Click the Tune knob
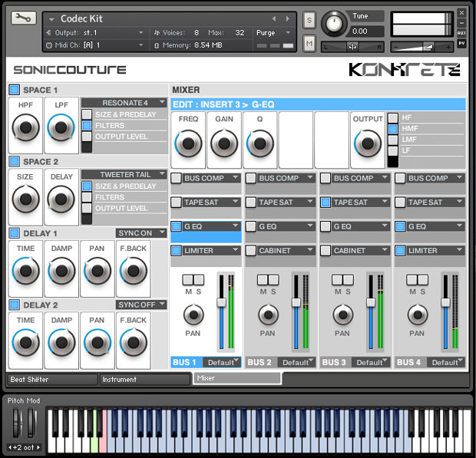 pyautogui.click(x=334, y=24)
